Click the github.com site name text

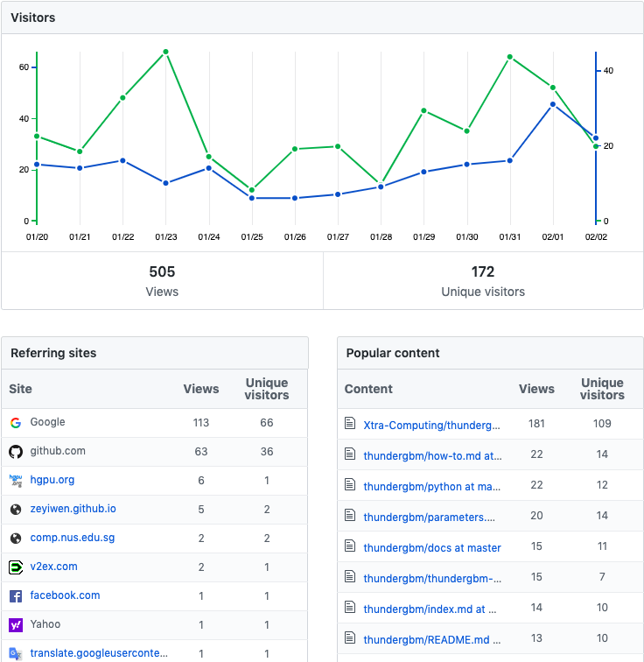tap(58, 451)
